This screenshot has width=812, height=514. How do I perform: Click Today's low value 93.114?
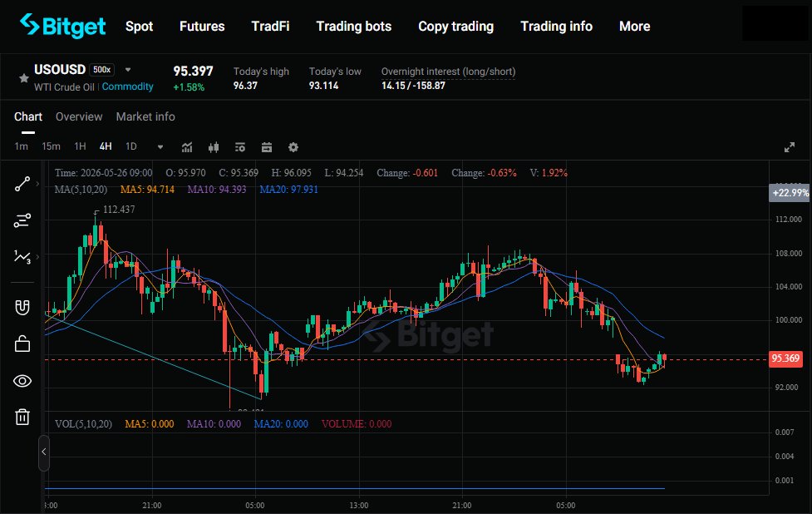[323, 86]
